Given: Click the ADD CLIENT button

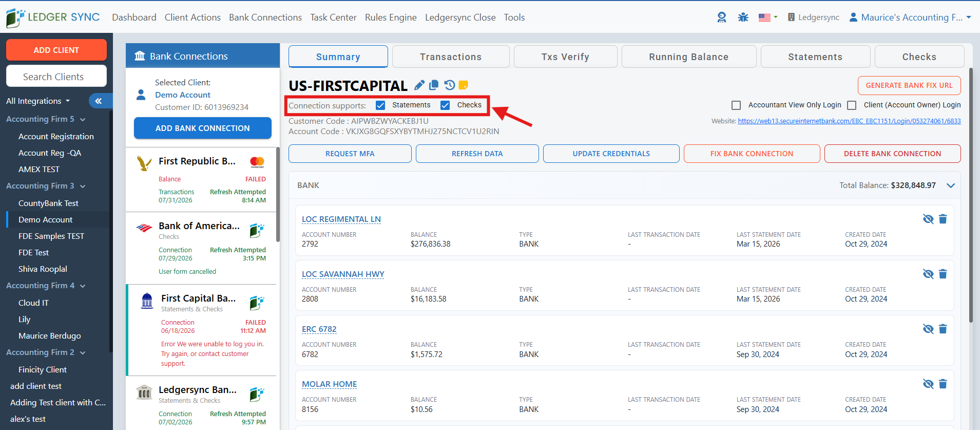Looking at the screenshot, I should (56, 50).
